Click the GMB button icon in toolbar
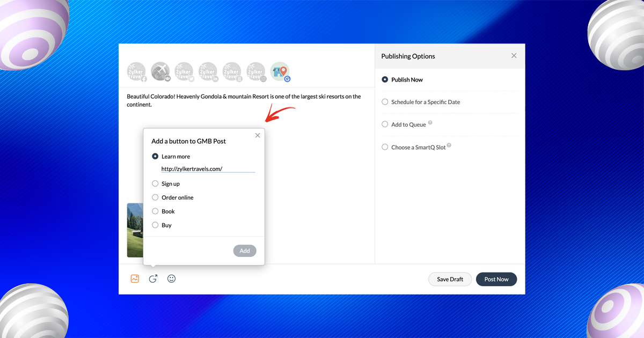The image size is (644, 338). pos(153,279)
